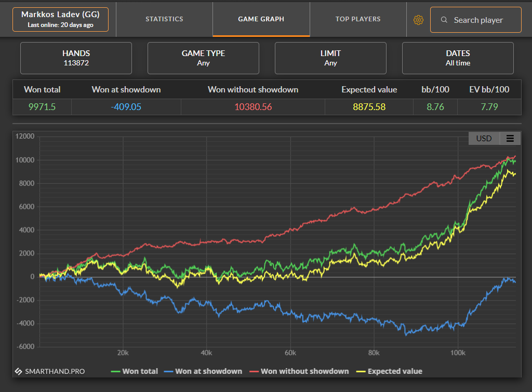Open the Limit filter selector
Viewport: 532px width, 392px height.
(x=330, y=58)
